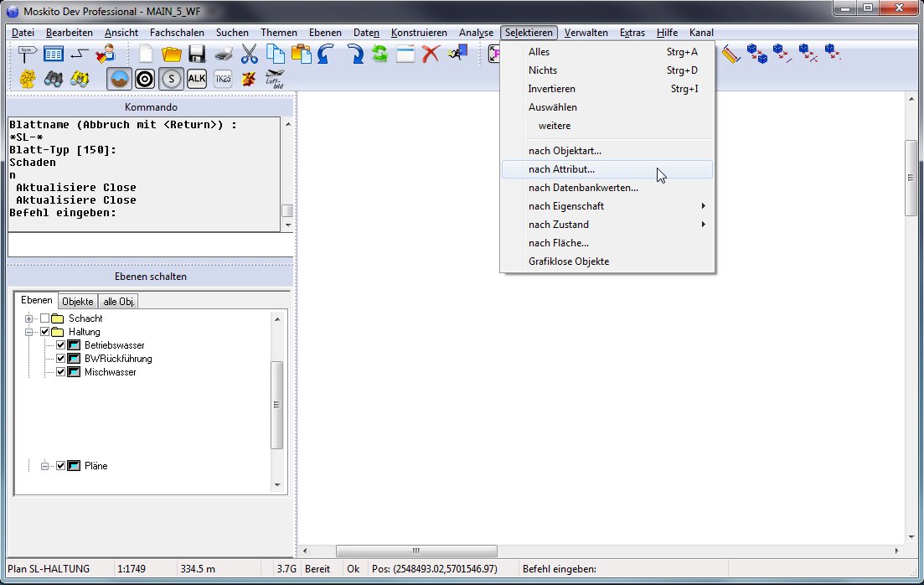
Task: Click the command input field
Action: [150, 245]
